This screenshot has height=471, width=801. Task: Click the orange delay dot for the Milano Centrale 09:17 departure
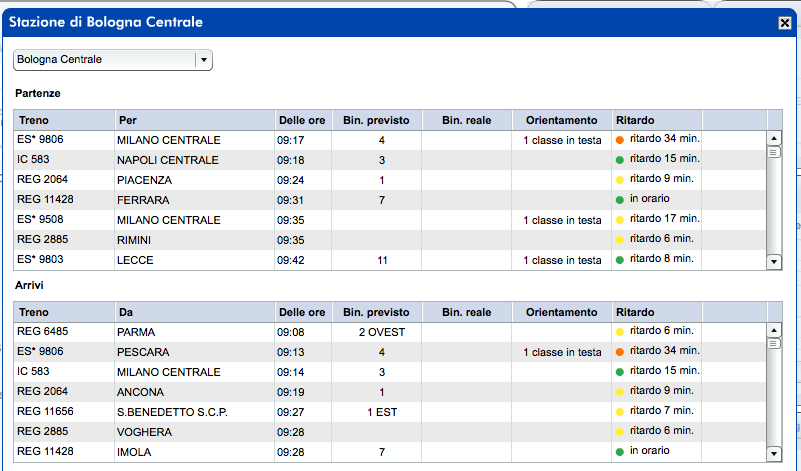pos(620,140)
